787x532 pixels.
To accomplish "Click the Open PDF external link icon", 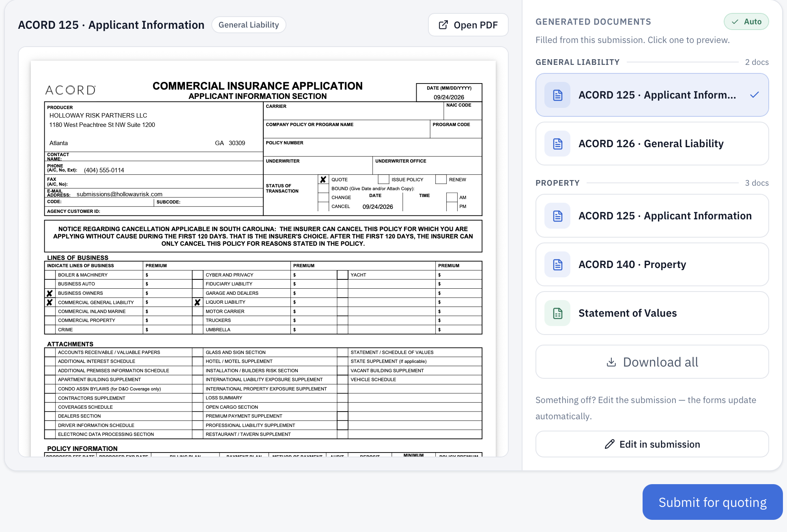I will pos(443,25).
